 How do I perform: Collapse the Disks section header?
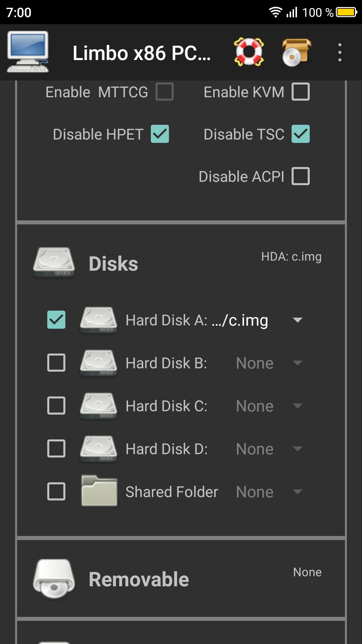click(x=114, y=264)
